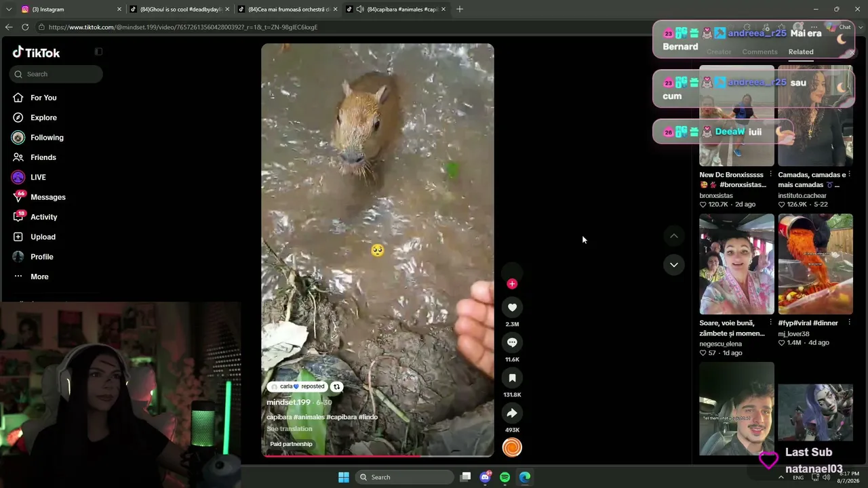868x488 pixels.
Task: Select the Comments tab
Action: click(759, 52)
